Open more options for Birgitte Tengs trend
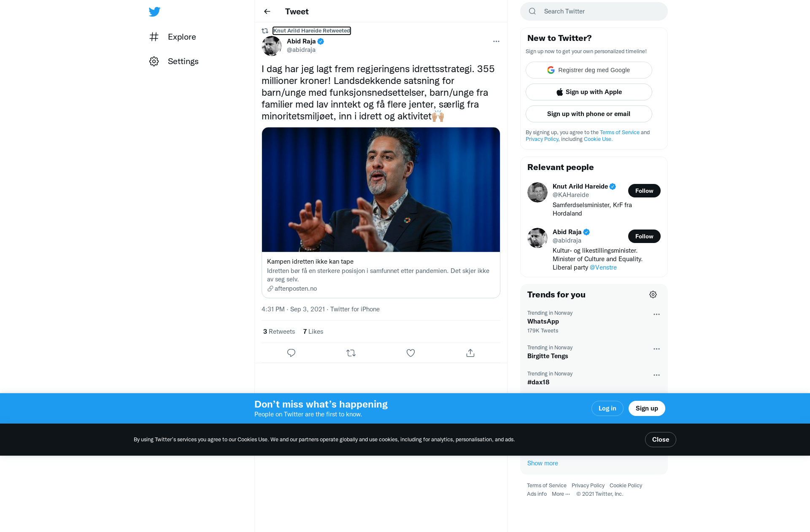 (656, 349)
